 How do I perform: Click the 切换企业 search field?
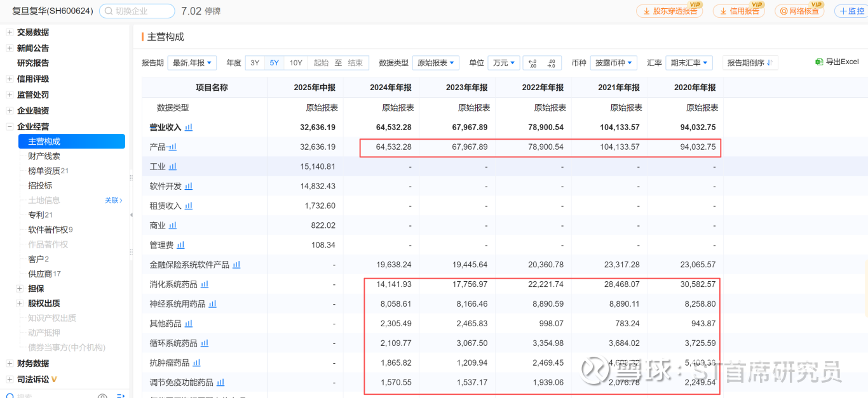click(137, 11)
